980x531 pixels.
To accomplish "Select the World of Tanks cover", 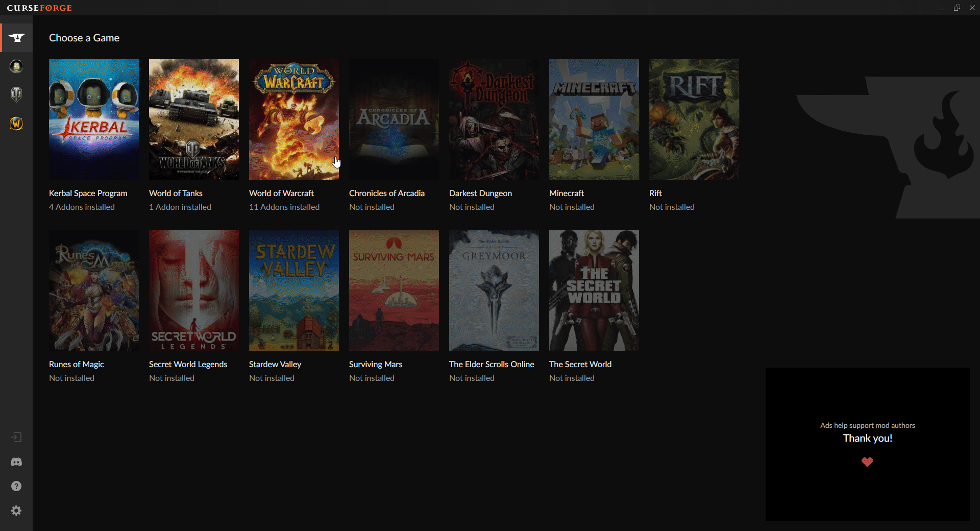I will [x=194, y=119].
